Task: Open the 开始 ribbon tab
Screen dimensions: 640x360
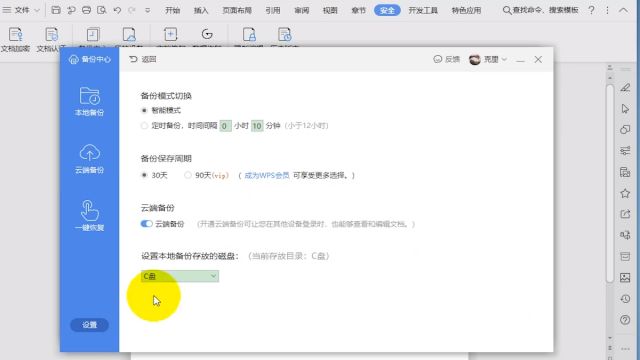Action: point(173,10)
